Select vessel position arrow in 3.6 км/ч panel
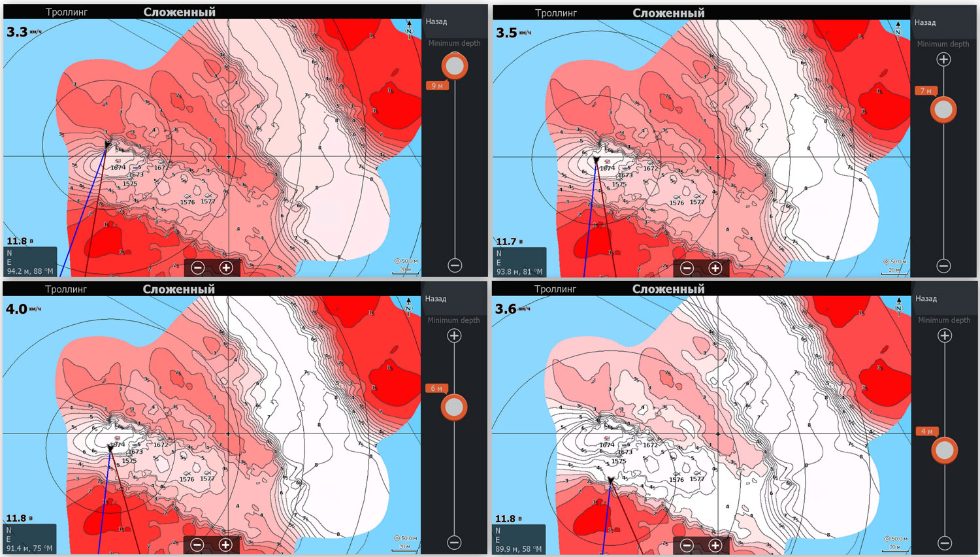Image resolution: width=980 pixels, height=557 pixels. (610, 481)
